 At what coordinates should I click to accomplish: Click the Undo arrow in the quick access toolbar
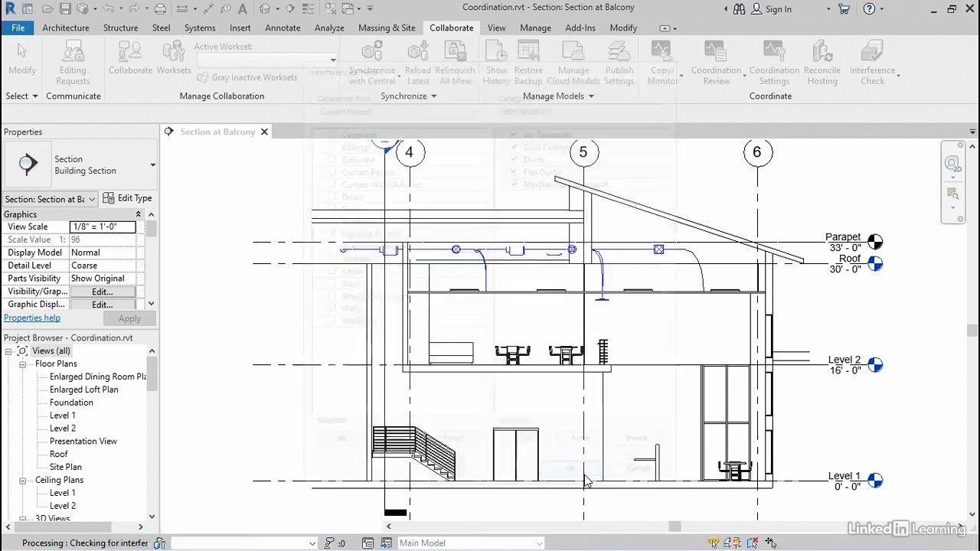point(108,9)
